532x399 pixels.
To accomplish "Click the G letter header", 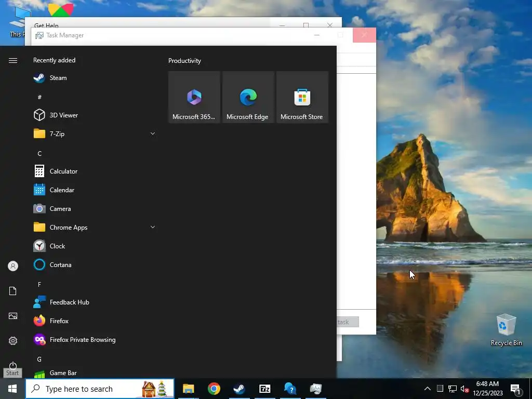I will pos(39,360).
